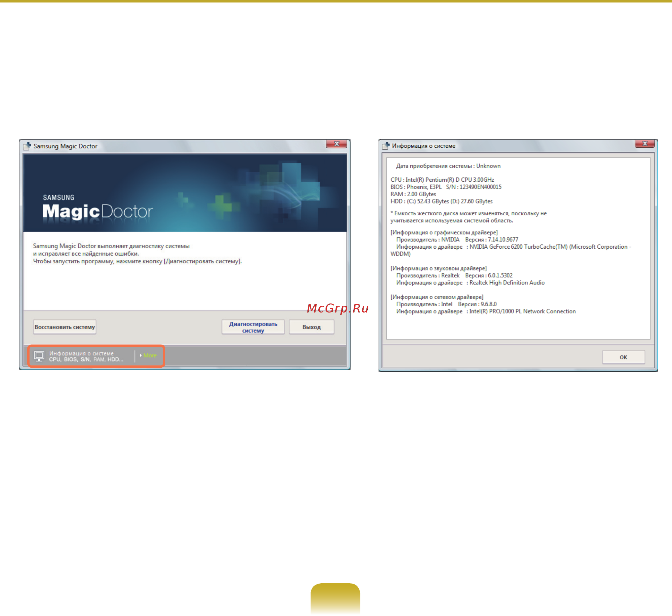Click the Чтобы запустить программу instruction line
The width and height of the screenshot is (672, 616).
pyautogui.click(x=137, y=261)
